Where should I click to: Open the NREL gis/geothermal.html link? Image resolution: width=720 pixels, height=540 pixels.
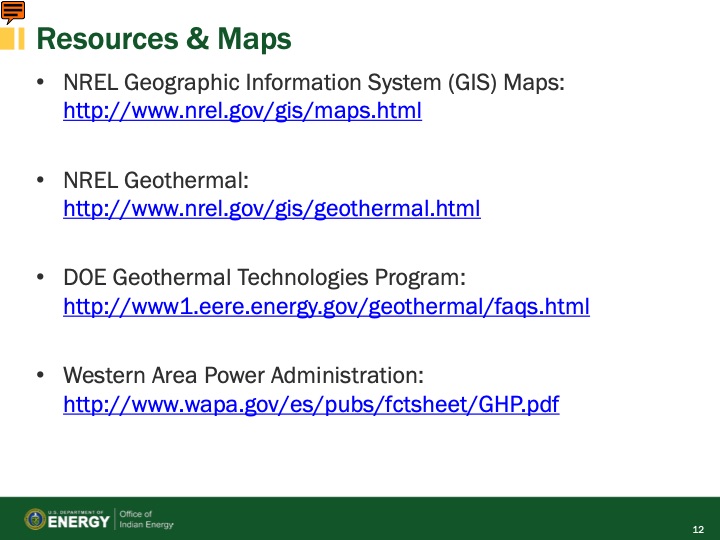(272, 209)
